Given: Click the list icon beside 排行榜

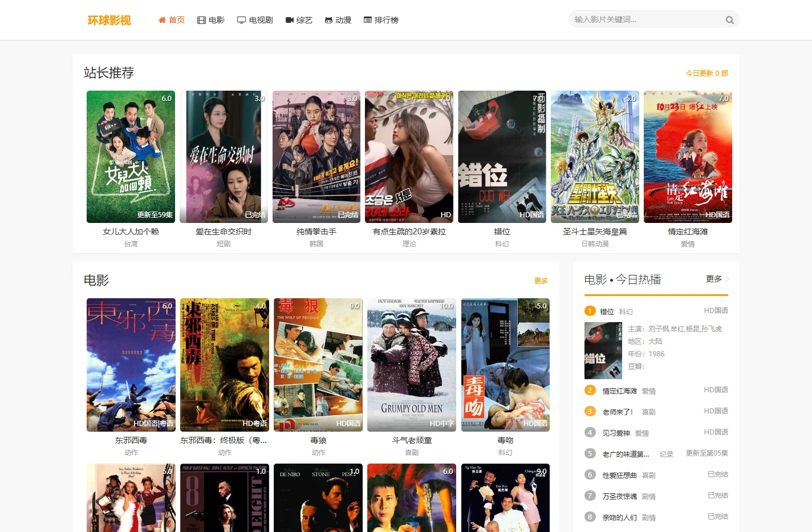Looking at the screenshot, I should pos(368,20).
